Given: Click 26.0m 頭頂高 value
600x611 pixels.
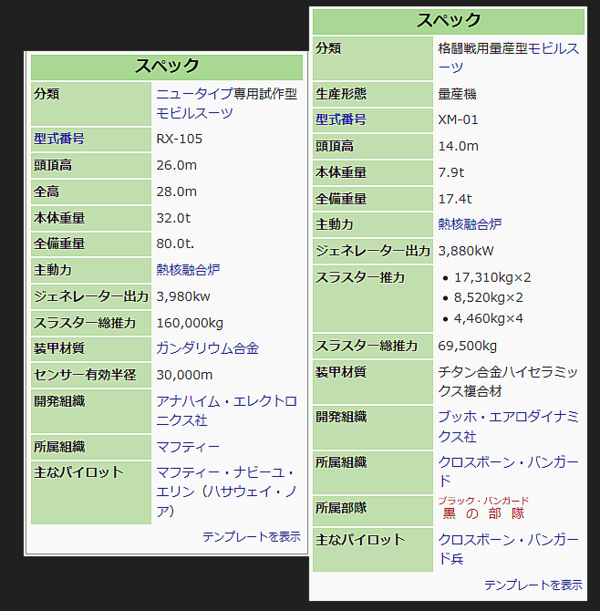Looking at the screenshot, I should [x=176, y=165].
